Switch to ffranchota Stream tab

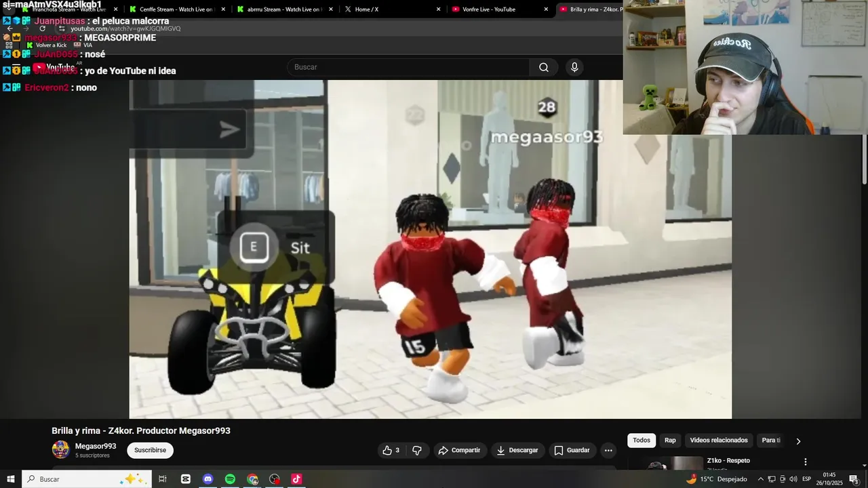point(69,9)
